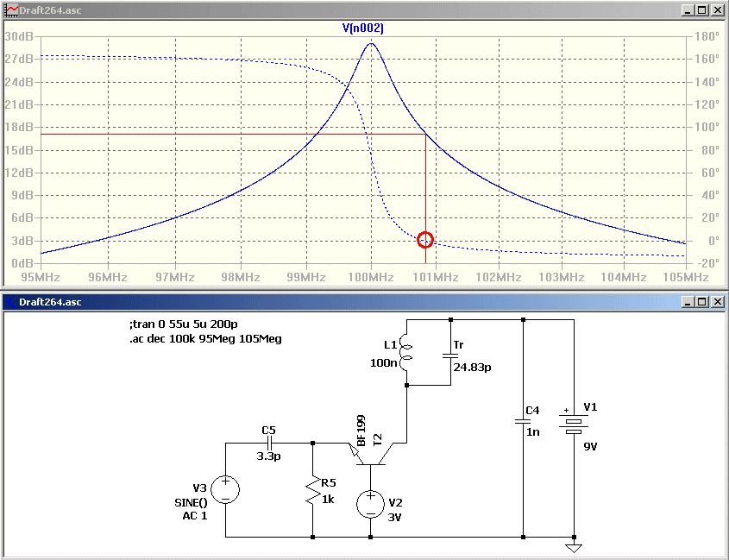
Task: Select the L1 100n inductor symbol
Action: [x=405, y=353]
